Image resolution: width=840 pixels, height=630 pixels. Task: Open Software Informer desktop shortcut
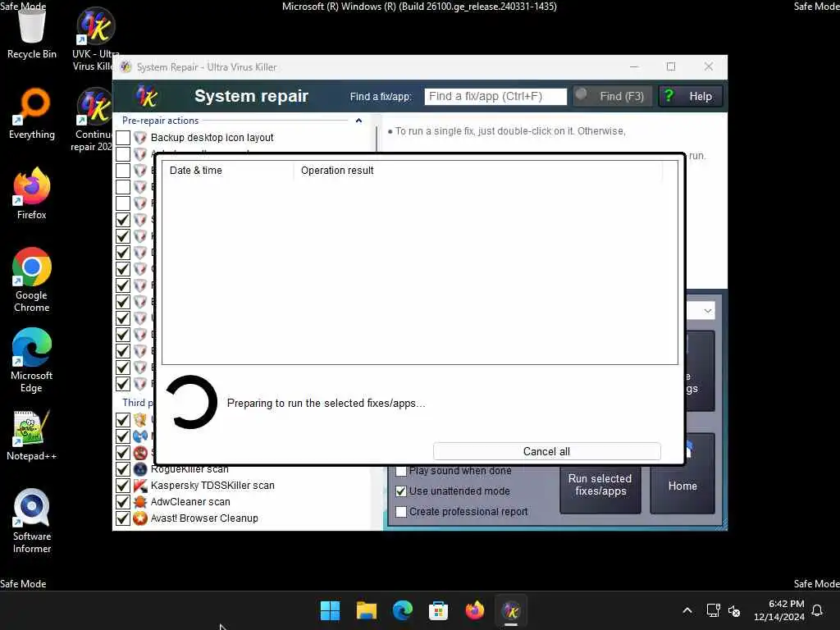pyautogui.click(x=32, y=521)
